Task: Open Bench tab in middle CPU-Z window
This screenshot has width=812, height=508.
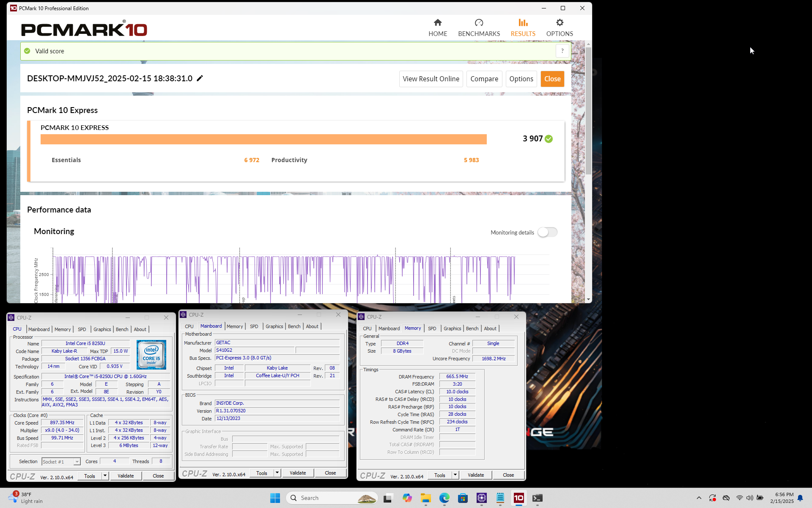Action: [294, 326]
